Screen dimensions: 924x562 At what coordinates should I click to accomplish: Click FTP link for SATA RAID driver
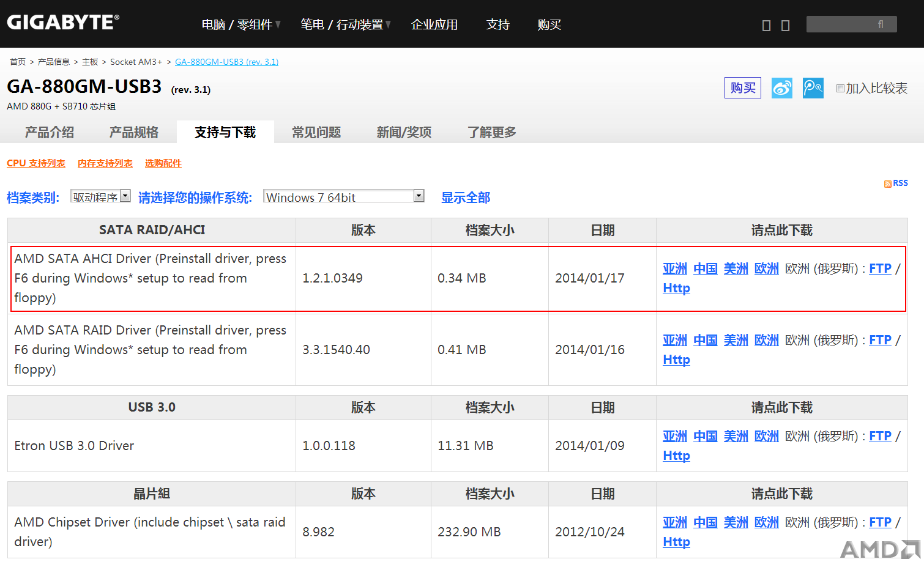point(881,340)
